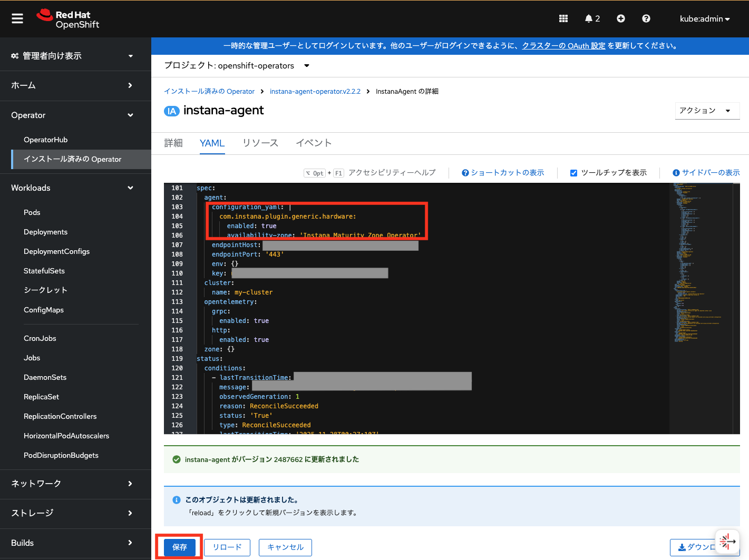Click the YAML editor vertical scrollbar
Screen dimensions: 749x560
pos(736,308)
